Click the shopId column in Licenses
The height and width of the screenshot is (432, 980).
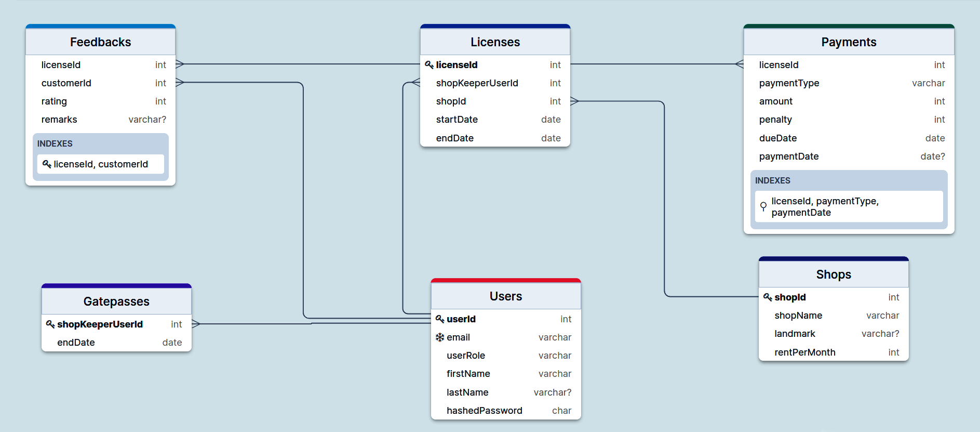(x=495, y=101)
